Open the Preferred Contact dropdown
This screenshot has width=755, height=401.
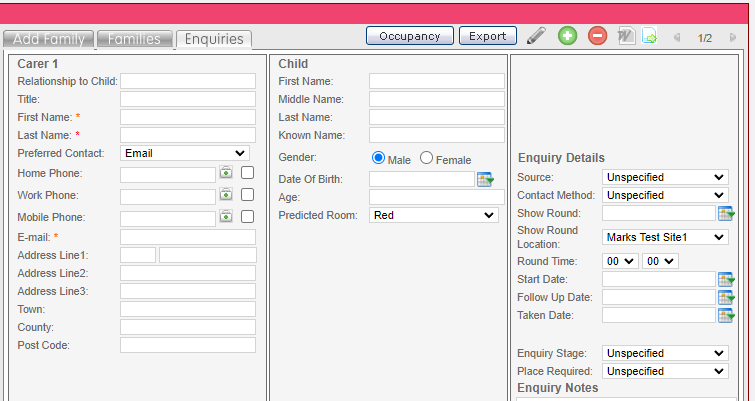point(185,153)
